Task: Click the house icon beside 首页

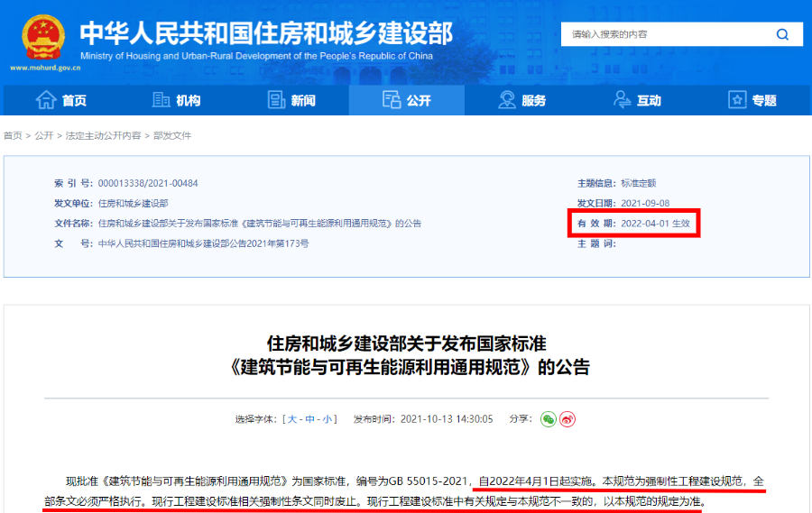Action: click(x=46, y=100)
